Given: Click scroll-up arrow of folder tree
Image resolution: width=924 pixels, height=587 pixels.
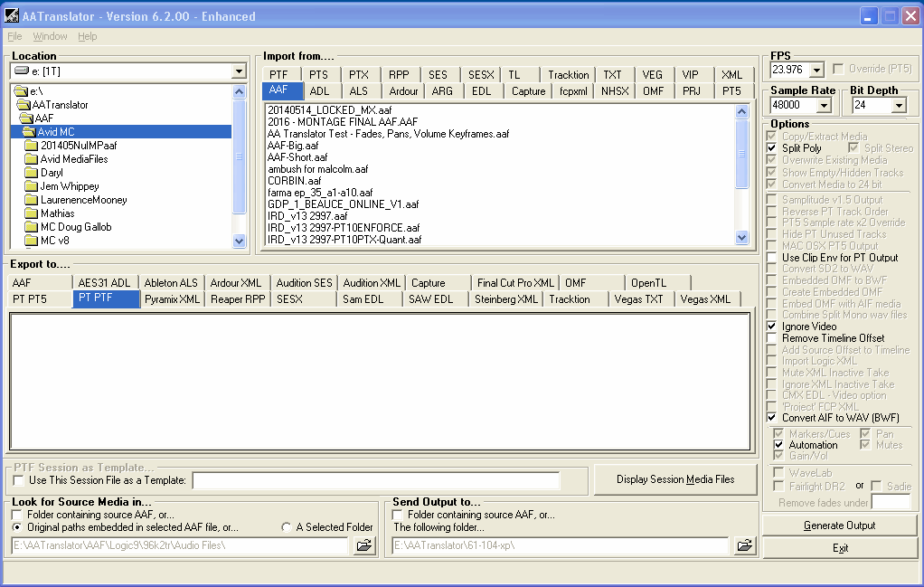Looking at the screenshot, I should (239, 91).
